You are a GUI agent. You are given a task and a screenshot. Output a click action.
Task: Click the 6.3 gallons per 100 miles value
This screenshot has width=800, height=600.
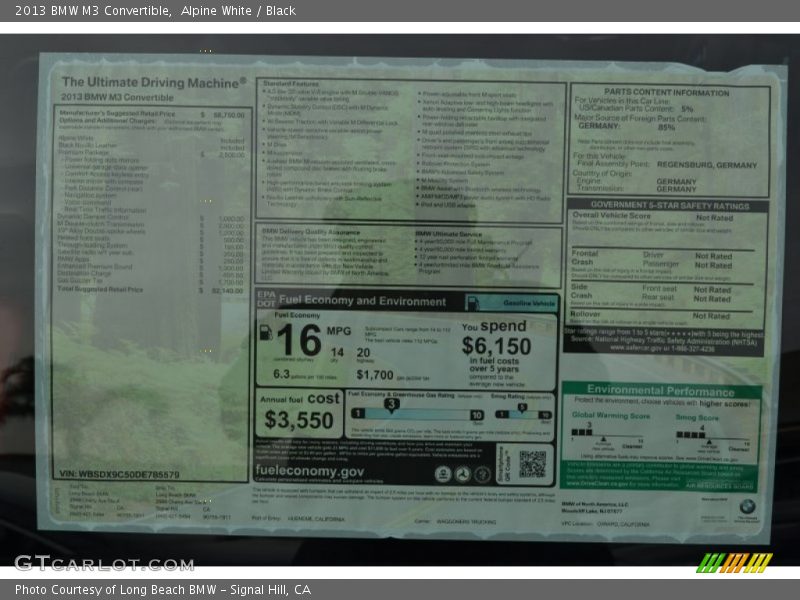tap(281, 374)
